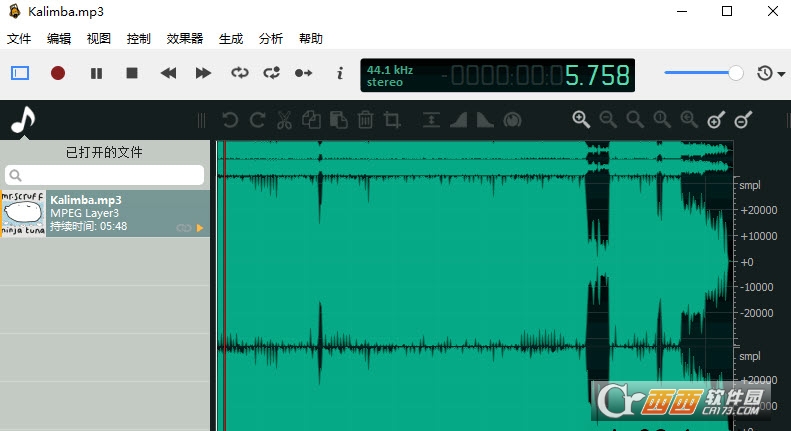The height and width of the screenshot is (431, 791).
Task: Open the 分析 menu
Action: click(x=271, y=39)
